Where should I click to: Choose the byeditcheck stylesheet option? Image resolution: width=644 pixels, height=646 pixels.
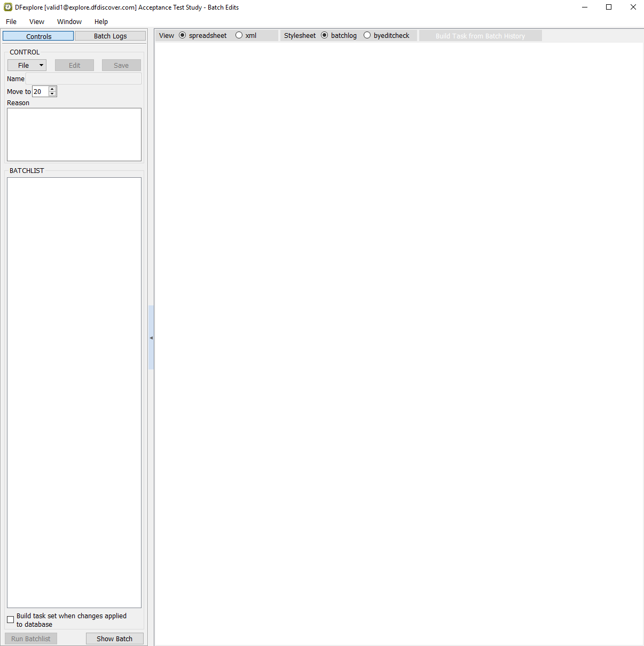click(x=367, y=35)
